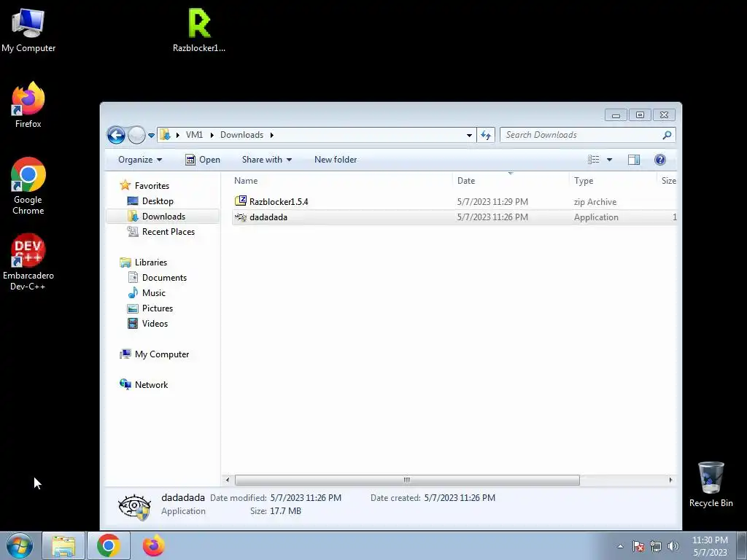Select Recent Places under Favorites
Image resolution: width=747 pixels, height=560 pixels.
168,231
